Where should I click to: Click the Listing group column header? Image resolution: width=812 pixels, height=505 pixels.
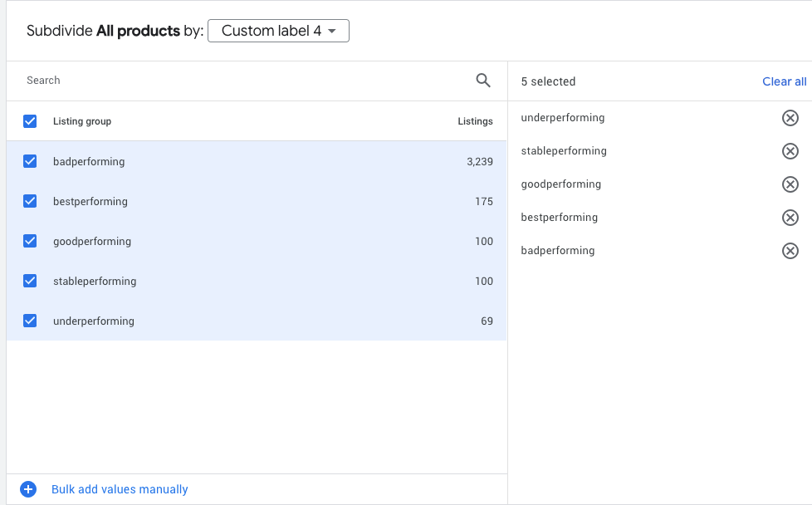click(x=82, y=121)
